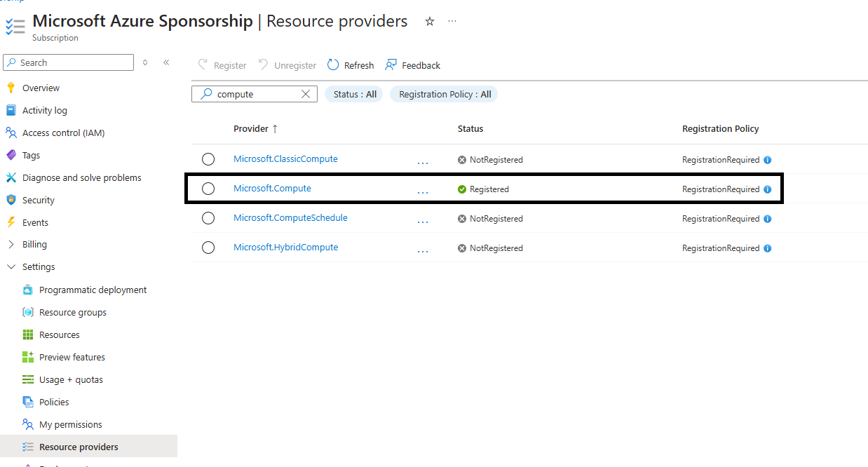This screenshot has height=467, width=868.
Task: Open Access control (IAM) in sidebar
Action: [63, 133]
